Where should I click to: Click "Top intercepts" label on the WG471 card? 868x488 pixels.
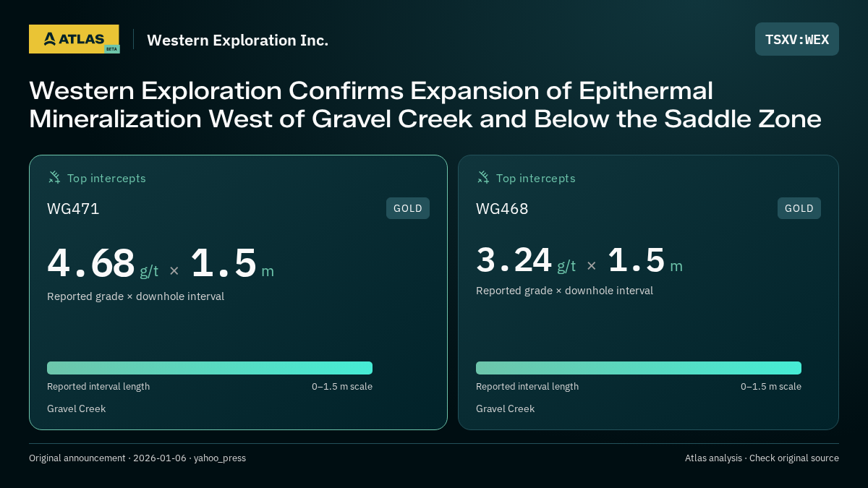click(x=106, y=178)
